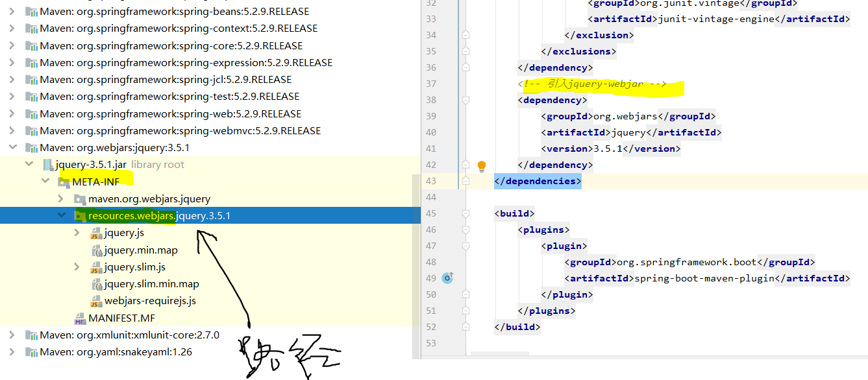The width and height of the screenshot is (868, 380).
Task: Fold the plugin block at line 47
Action: coord(465,246)
